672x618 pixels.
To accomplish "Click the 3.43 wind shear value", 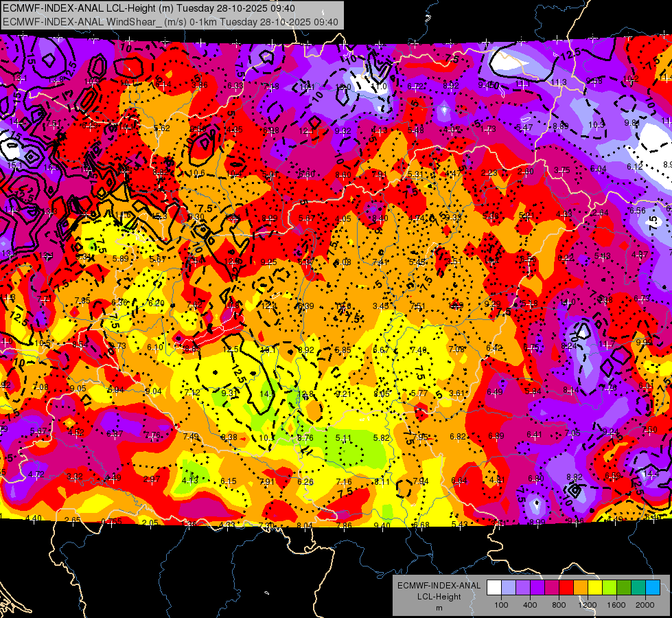I will tap(380, 306).
